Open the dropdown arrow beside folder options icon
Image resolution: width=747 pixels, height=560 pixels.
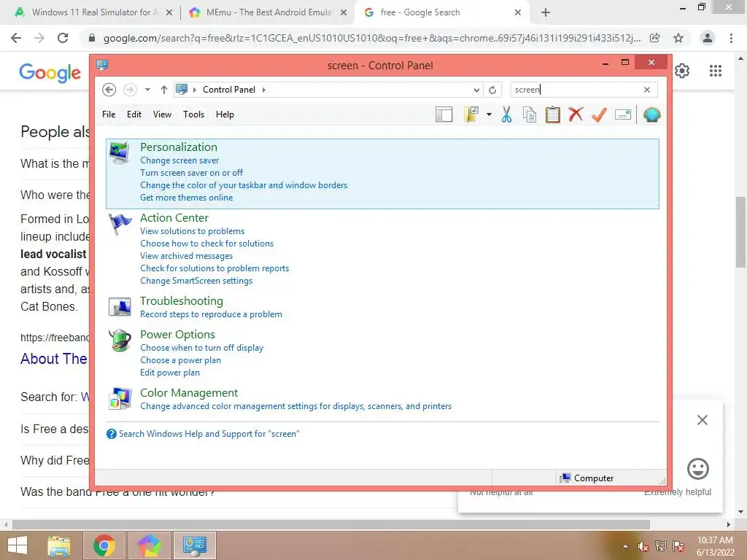point(489,114)
